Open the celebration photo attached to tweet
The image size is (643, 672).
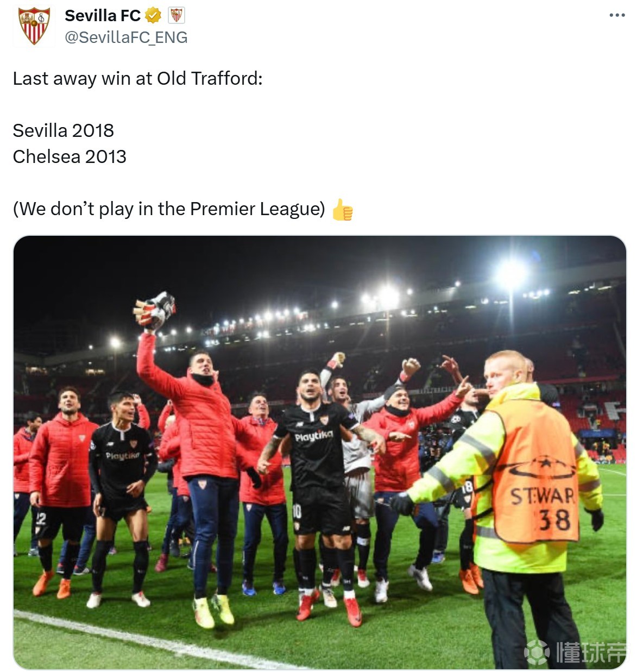tap(320, 452)
